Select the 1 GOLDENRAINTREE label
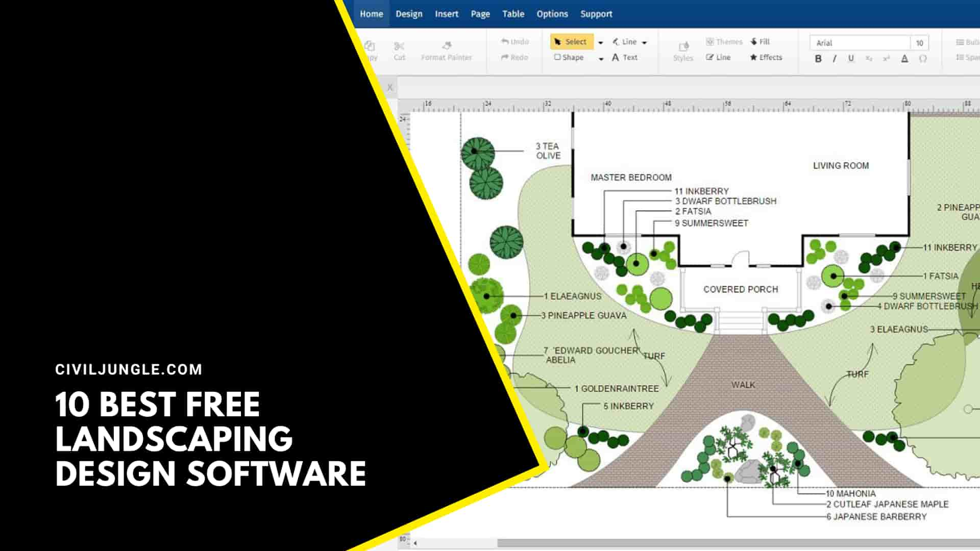The width and height of the screenshot is (980, 551). [617, 389]
